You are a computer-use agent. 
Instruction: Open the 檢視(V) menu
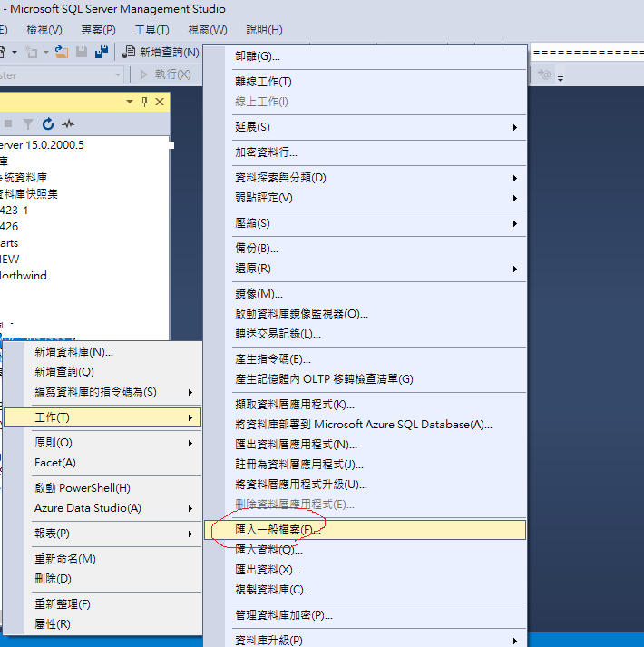pos(44,30)
